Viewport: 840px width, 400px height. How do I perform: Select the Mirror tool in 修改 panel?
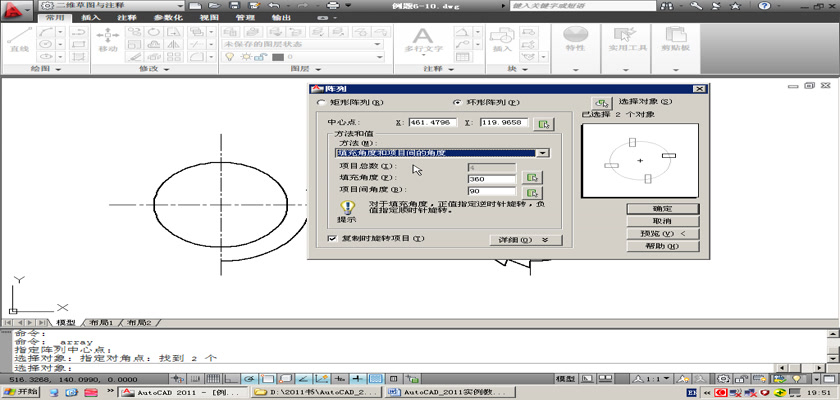pyautogui.click(x=173, y=44)
